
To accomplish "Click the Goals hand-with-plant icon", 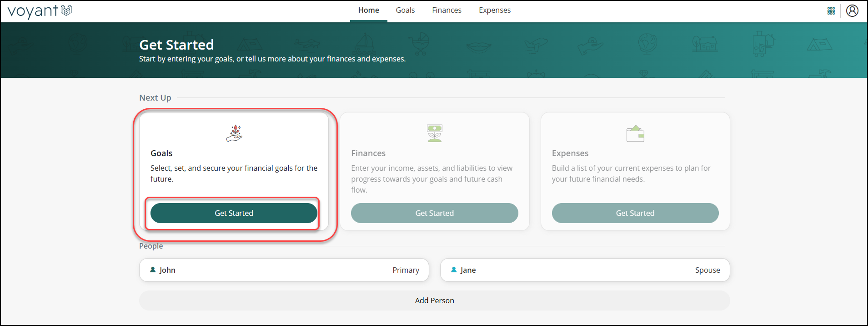I will tap(234, 133).
